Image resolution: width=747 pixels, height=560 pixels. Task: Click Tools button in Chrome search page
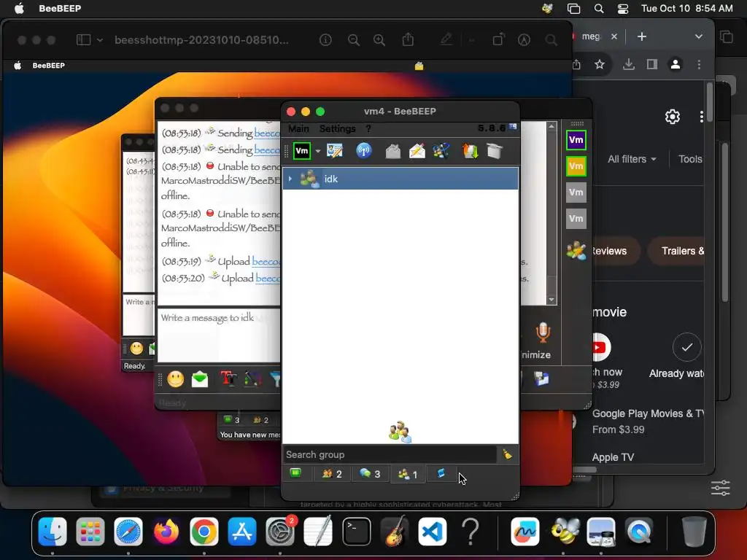click(x=690, y=159)
